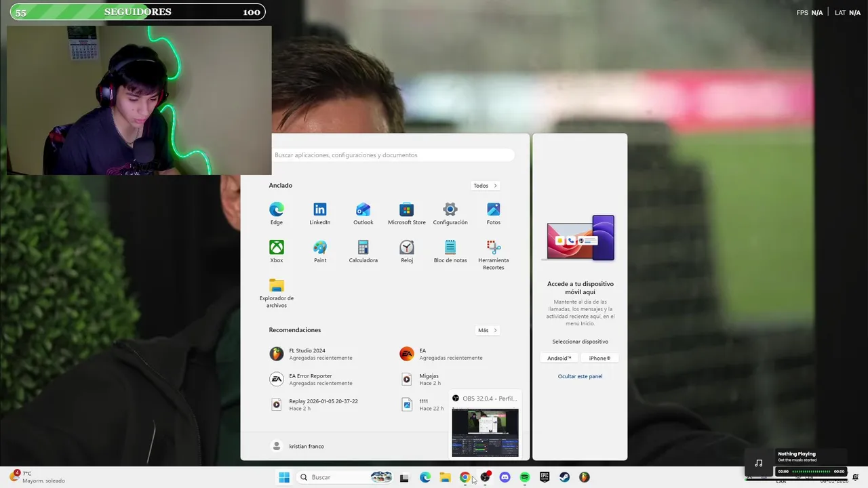
Task: Choose the iPhone device button
Action: [x=599, y=358]
